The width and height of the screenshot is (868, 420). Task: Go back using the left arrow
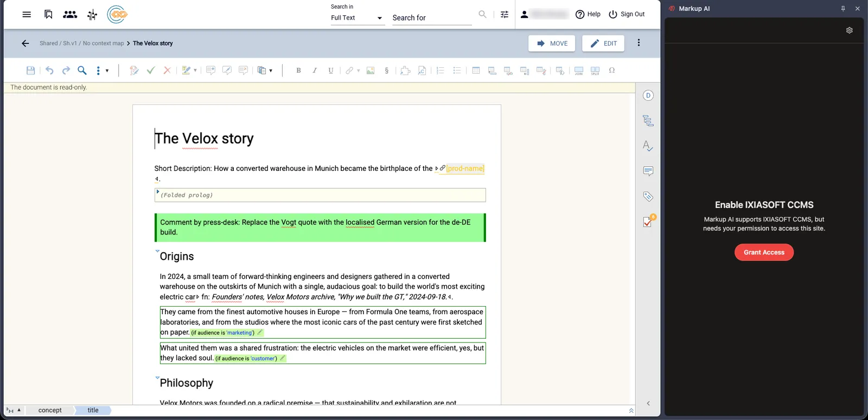pyautogui.click(x=25, y=43)
